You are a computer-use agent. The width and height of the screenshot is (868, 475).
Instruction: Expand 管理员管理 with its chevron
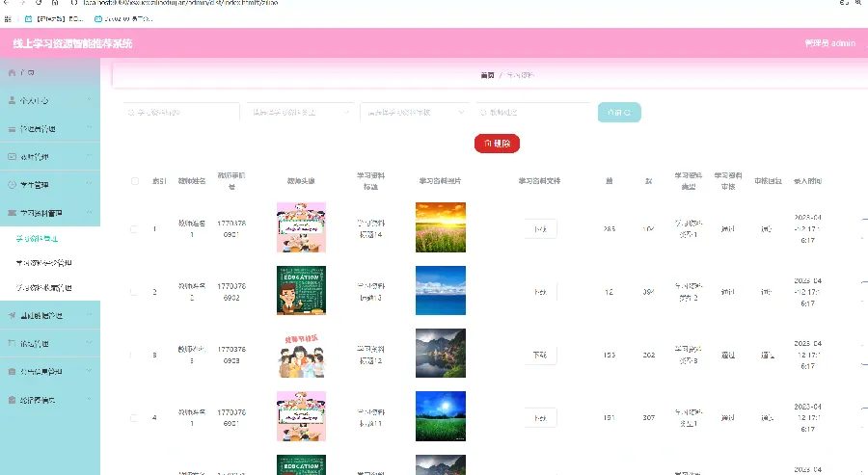tap(89, 128)
